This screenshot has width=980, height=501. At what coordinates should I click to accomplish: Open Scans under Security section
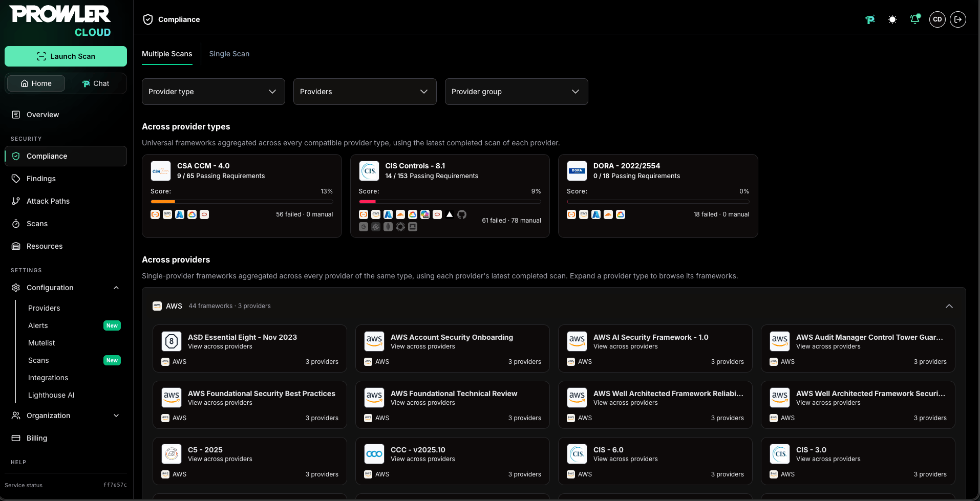[66, 224]
